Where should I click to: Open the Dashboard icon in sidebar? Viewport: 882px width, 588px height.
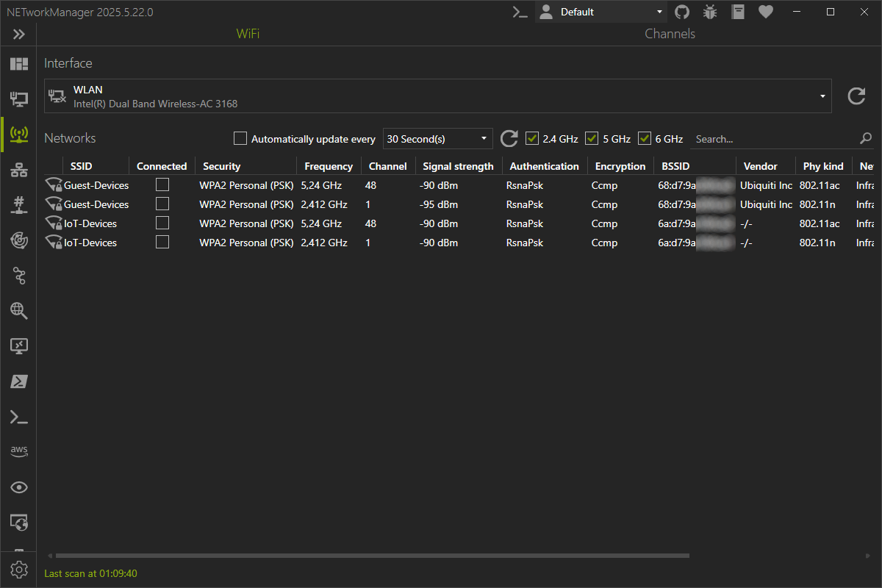[18, 64]
